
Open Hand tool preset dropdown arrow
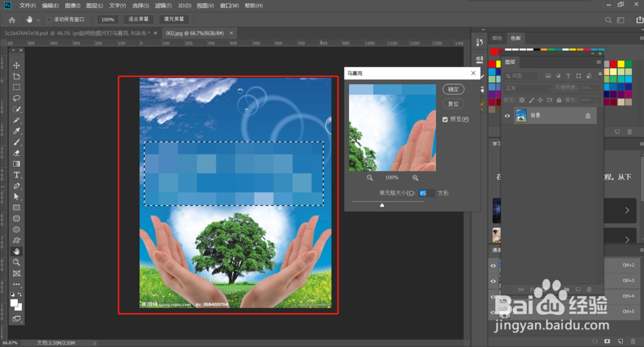[38, 20]
